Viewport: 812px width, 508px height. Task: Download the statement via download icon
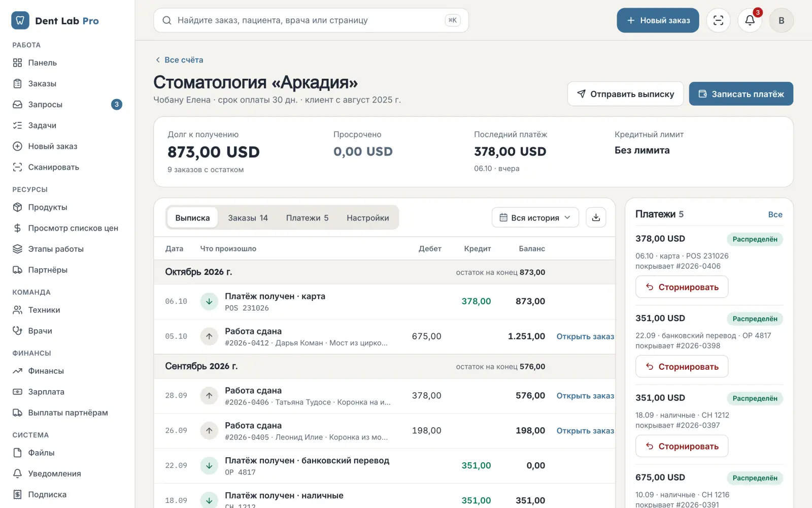coord(596,217)
